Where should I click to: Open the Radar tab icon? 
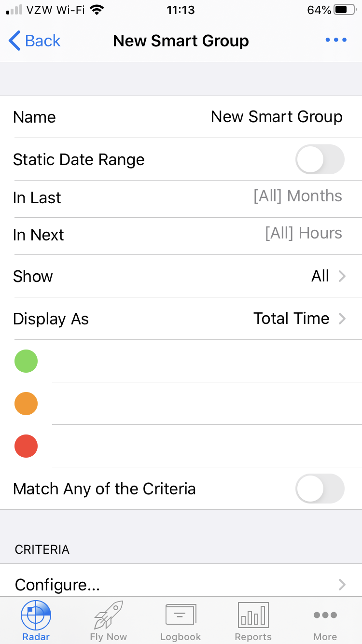click(x=36, y=616)
